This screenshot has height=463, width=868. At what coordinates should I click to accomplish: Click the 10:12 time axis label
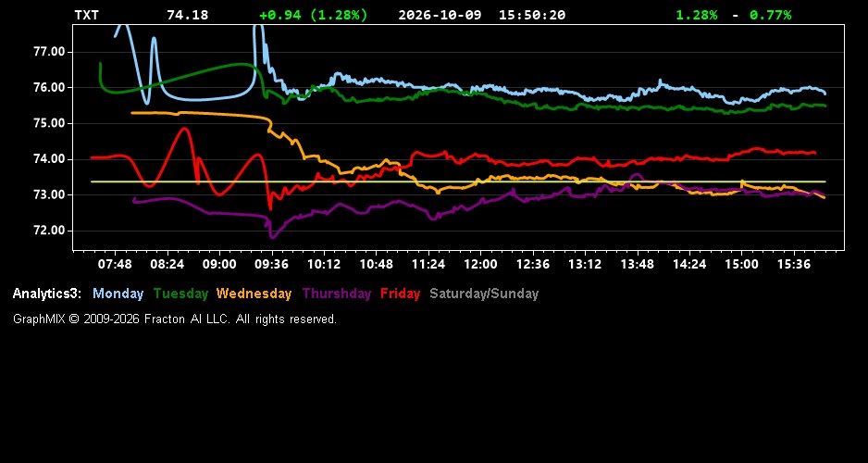coord(324,265)
